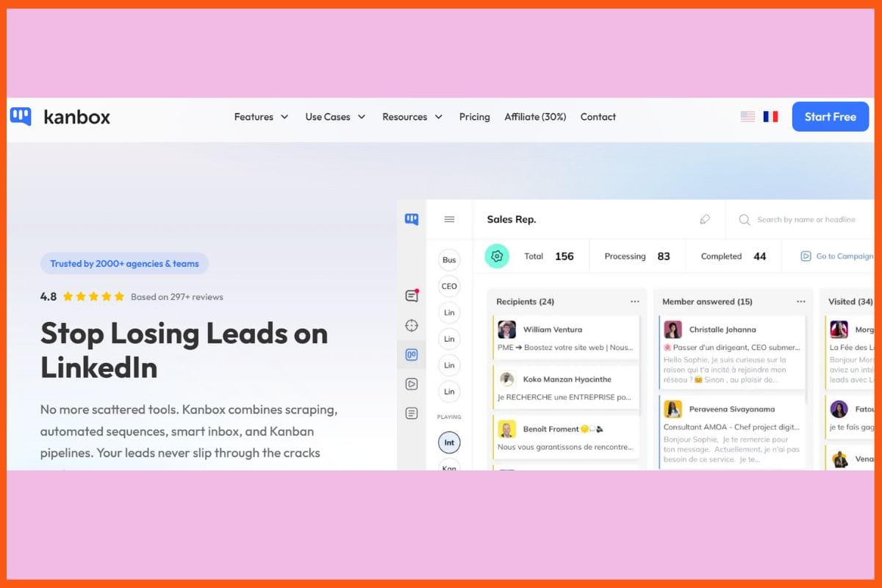The height and width of the screenshot is (588, 882).
Task: Follow the Go to Campaign link
Action: (838, 256)
